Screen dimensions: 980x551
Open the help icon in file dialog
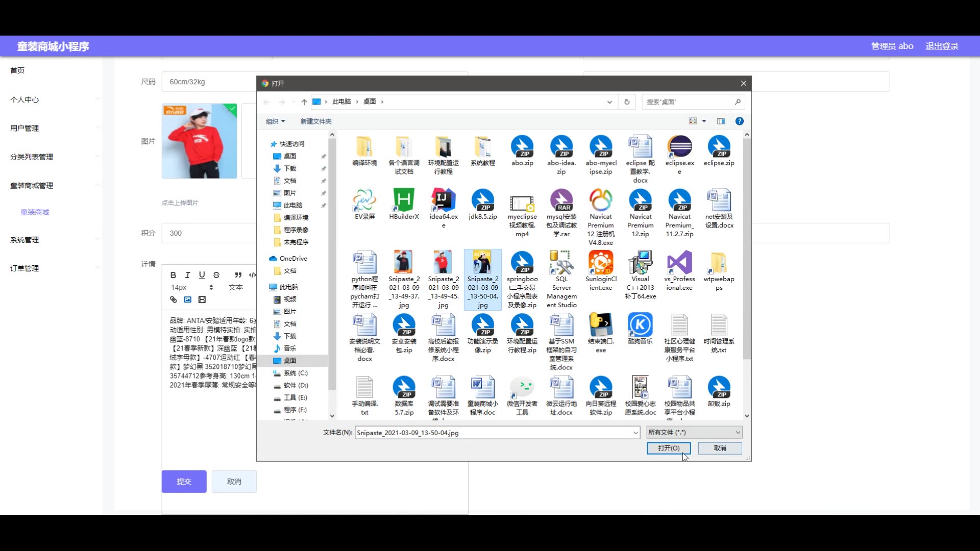(739, 121)
